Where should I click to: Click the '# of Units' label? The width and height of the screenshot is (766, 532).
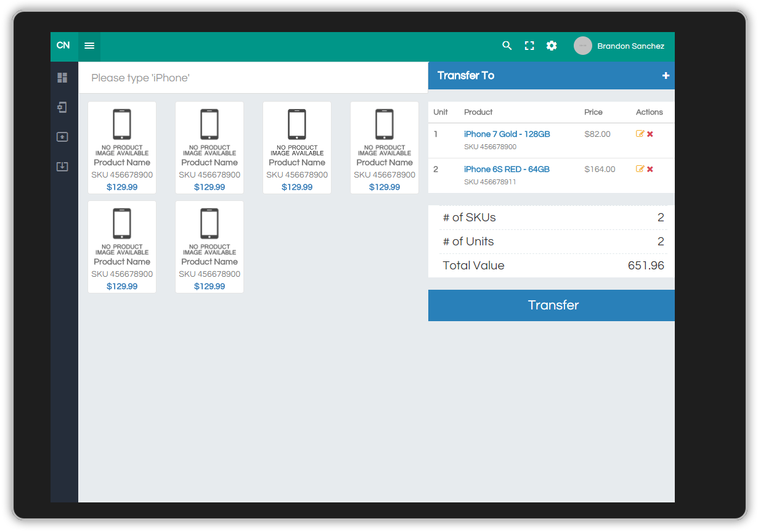pos(468,242)
